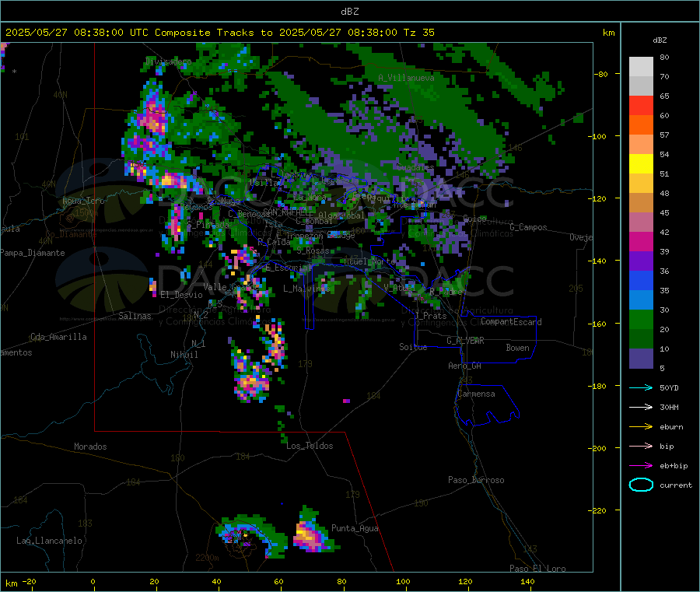
Task: Click the 39 dBZ purple color swatch
Action: click(x=641, y=261)
